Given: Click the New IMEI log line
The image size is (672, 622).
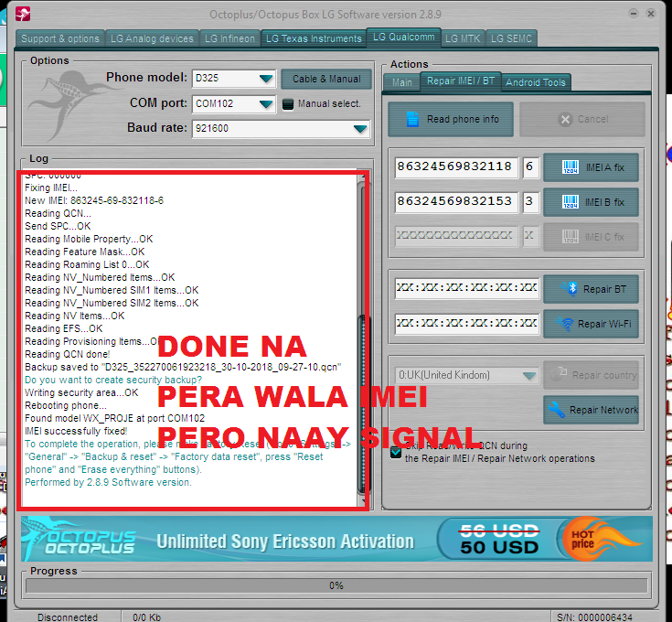Looking at the screenshot, I should 94,200.
